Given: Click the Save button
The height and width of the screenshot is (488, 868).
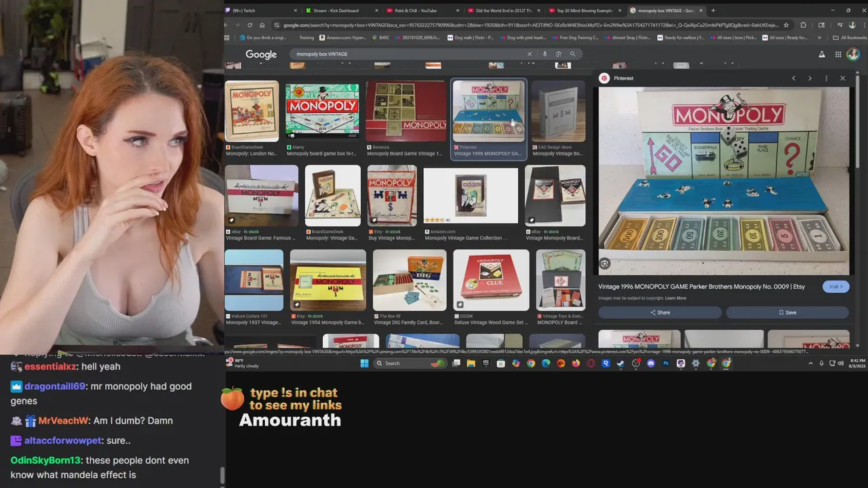Looking at the screenshot, I should pos(787,312).
